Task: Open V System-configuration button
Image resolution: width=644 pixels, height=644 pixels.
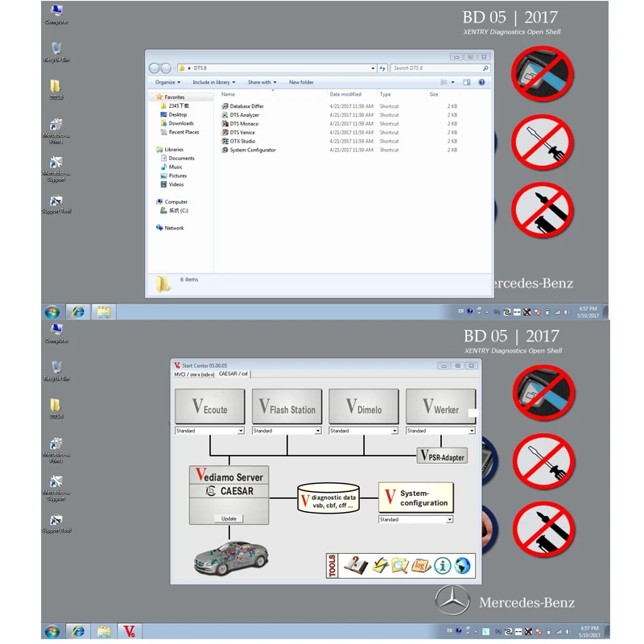Action: pyautogui.click(x=415, y=497)
